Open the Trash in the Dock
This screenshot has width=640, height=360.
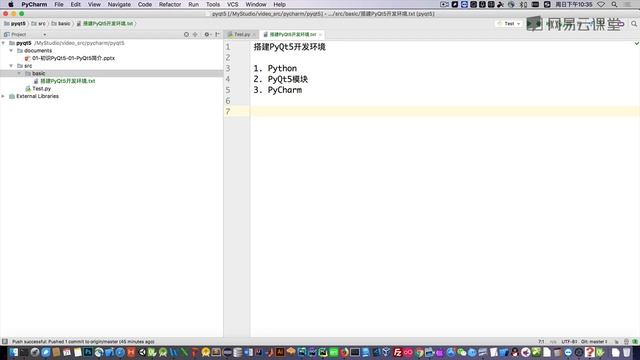coord(627,352)
